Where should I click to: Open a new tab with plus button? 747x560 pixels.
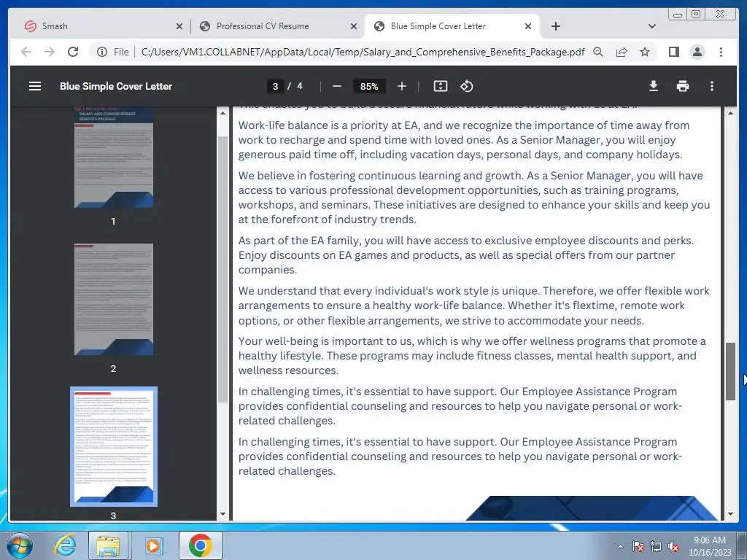click(x=555, y=26)
